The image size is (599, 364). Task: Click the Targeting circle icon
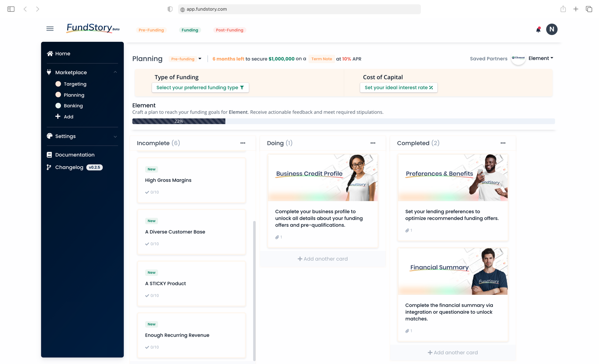58,84
